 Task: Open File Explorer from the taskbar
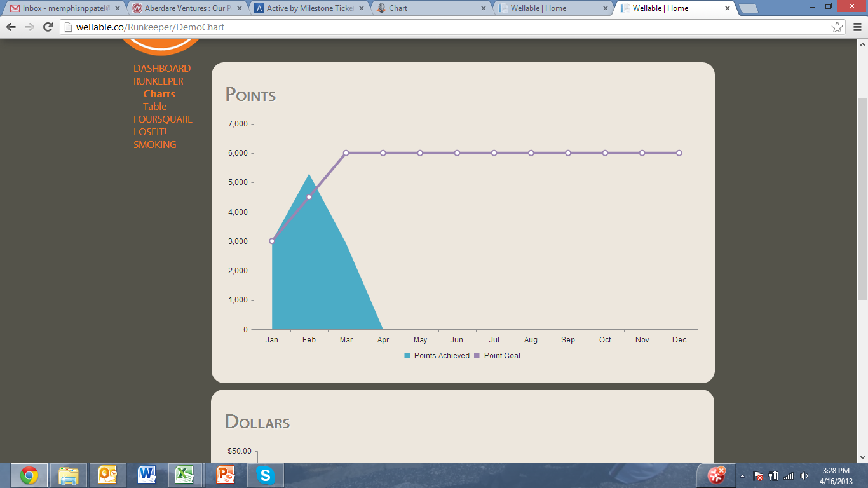69,475
